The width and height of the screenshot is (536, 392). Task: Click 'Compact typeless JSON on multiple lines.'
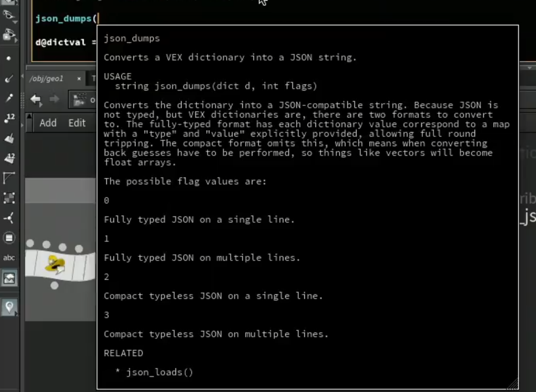(216, 334)
